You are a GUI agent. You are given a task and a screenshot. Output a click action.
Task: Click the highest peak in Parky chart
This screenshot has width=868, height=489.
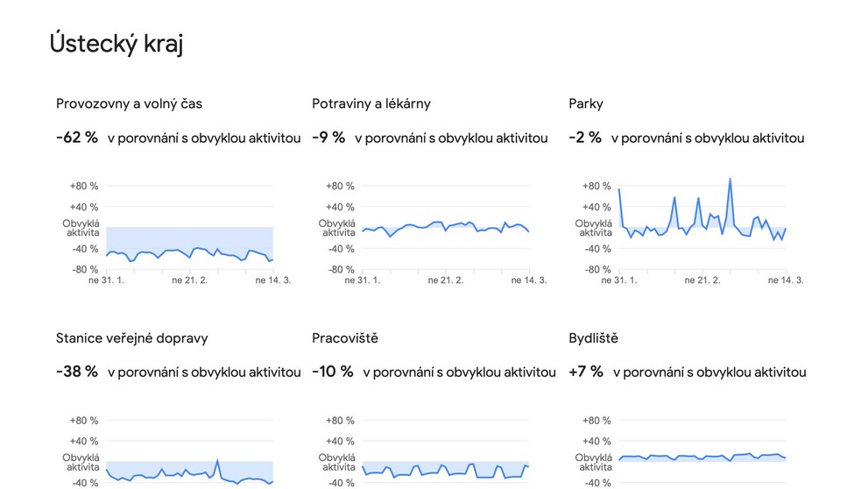click(730, 180)
